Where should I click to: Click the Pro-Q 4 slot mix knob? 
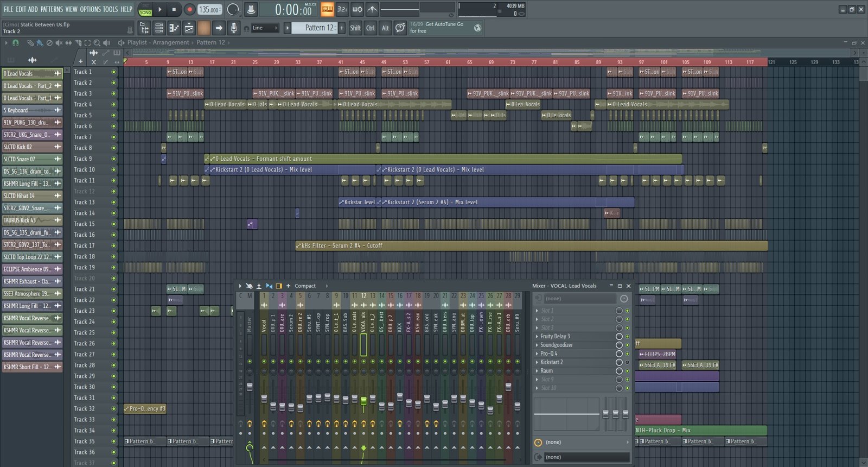click(619, 354)
